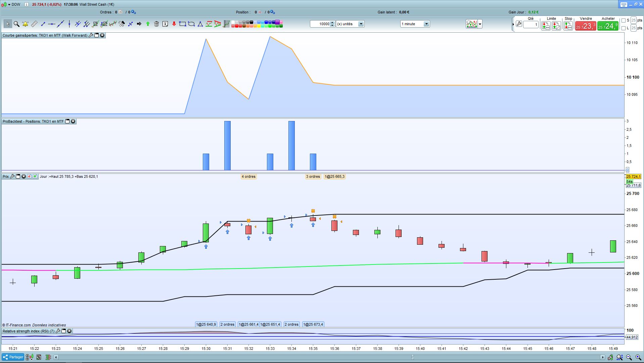The image size is (644, 363).
Task: Open settings wrench of Courbe gains&pertes panel
Action: point(91,35)
